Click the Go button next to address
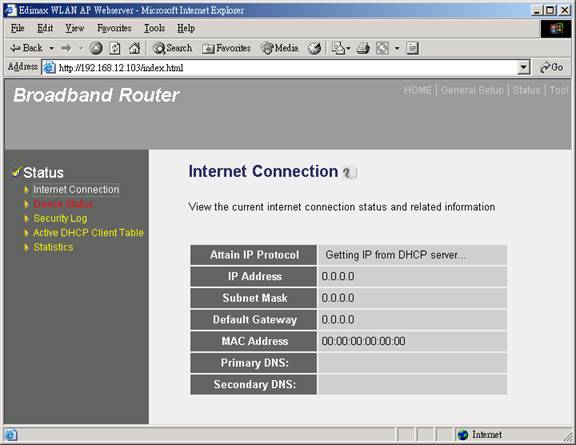The image size is (576, 445). click(x=551, y=67)
